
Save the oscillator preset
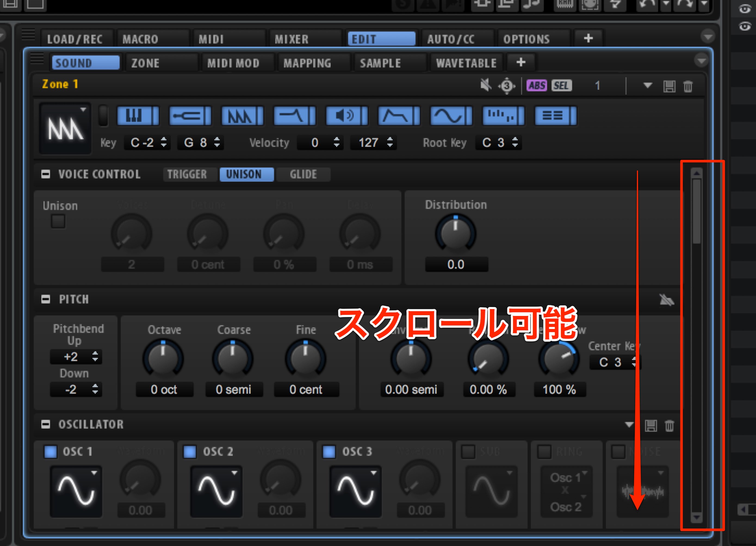(651, 426)
